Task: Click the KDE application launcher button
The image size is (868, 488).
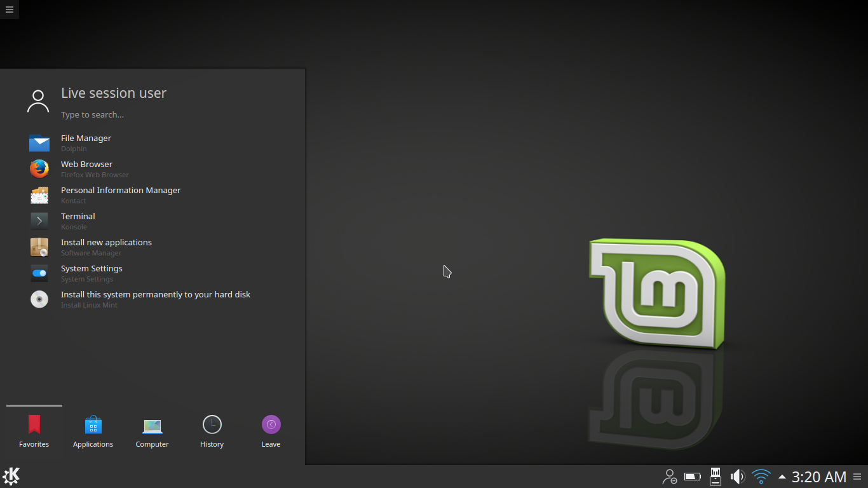Action: (11, 477)
